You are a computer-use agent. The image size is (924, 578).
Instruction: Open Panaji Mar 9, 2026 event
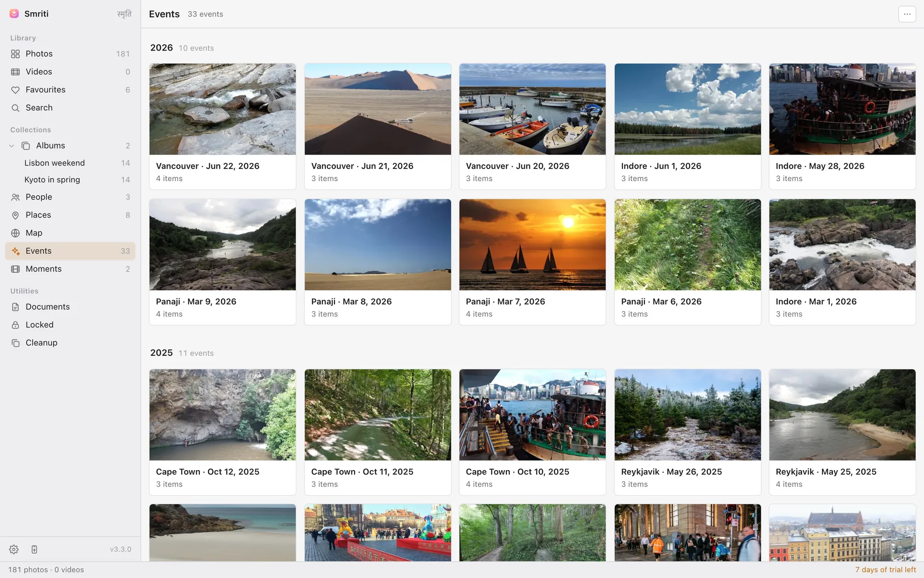[222, 262]
